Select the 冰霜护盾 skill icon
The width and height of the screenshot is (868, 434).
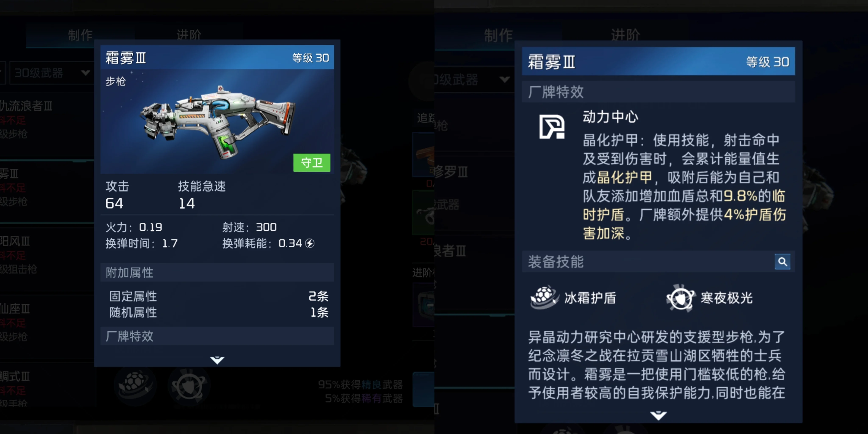pos(544,297)
